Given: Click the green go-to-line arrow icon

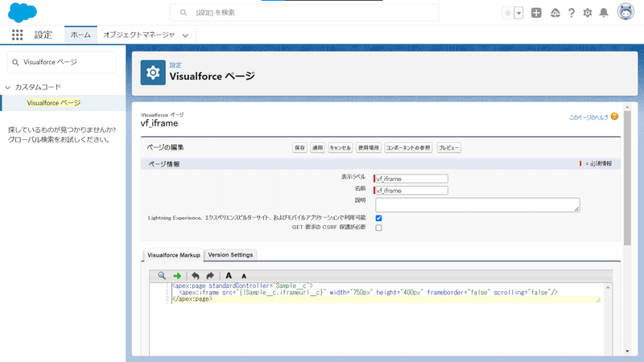Looking at the screenshot, I should coord(177,276).
